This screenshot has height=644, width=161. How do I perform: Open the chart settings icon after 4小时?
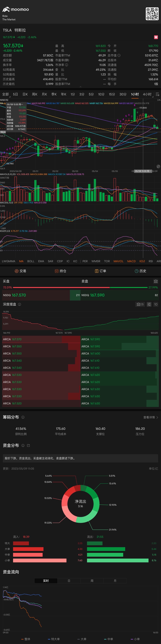[x=157, y=94]
